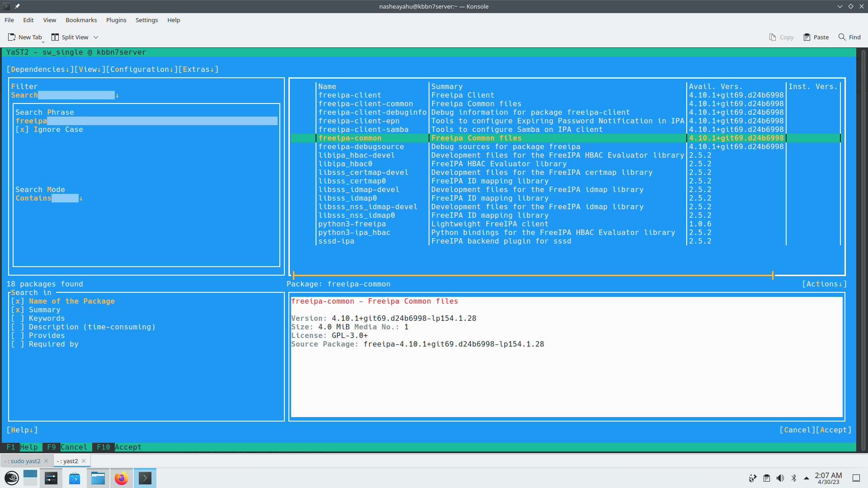Open Firefox from the taskbar
Image resolution: width=868 pixels, height=488 pixels.
click(121, 478)
